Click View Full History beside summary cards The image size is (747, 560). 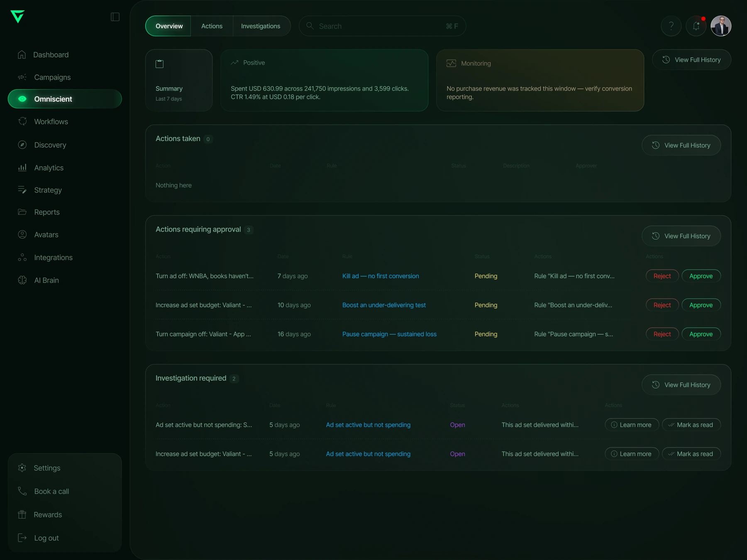pyautogui.click(x=691, y=60)
